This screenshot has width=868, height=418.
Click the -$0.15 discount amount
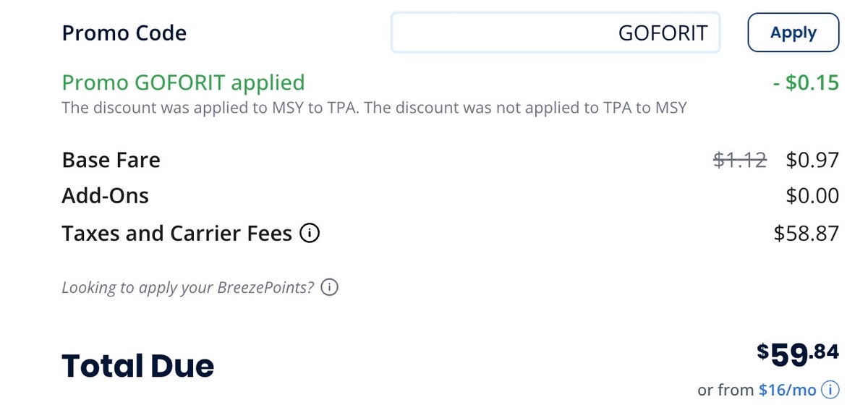(806, 83)
